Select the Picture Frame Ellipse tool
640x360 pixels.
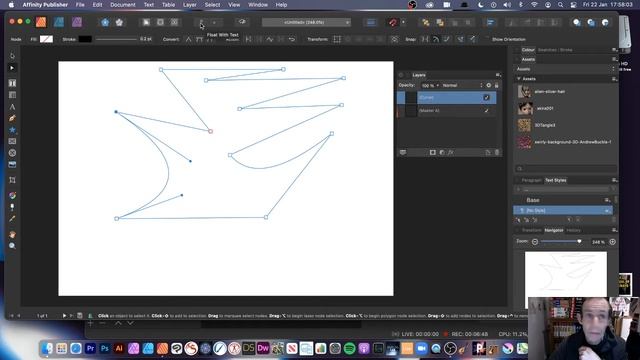point(12,153)
